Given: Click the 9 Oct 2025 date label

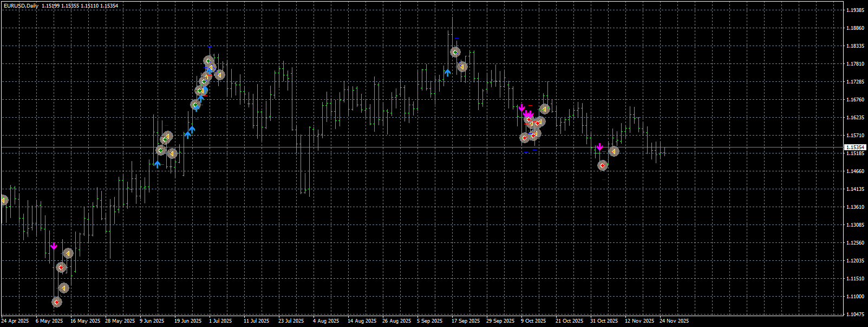Looking at the screenshot, I should (x=534, y=321).
